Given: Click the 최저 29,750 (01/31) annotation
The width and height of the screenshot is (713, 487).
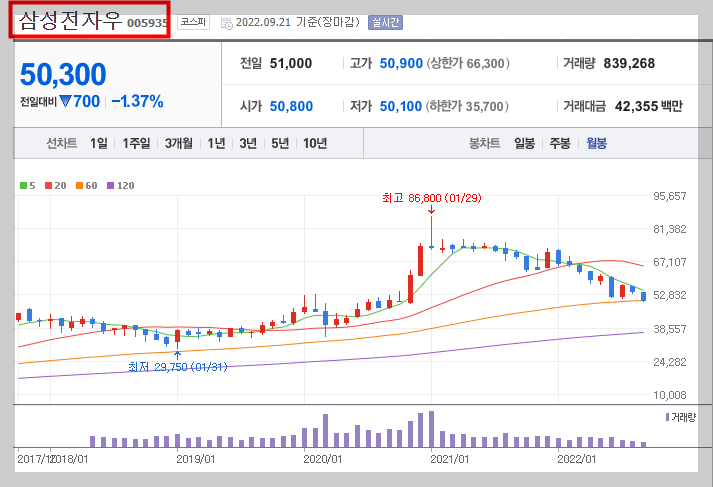Looking at the screenshot, I should pos(177,367).
